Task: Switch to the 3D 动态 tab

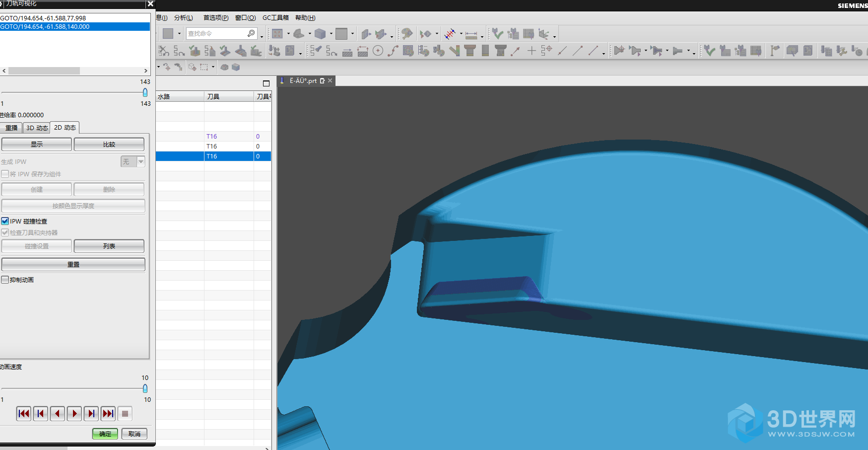Action: tap(37, 128)
